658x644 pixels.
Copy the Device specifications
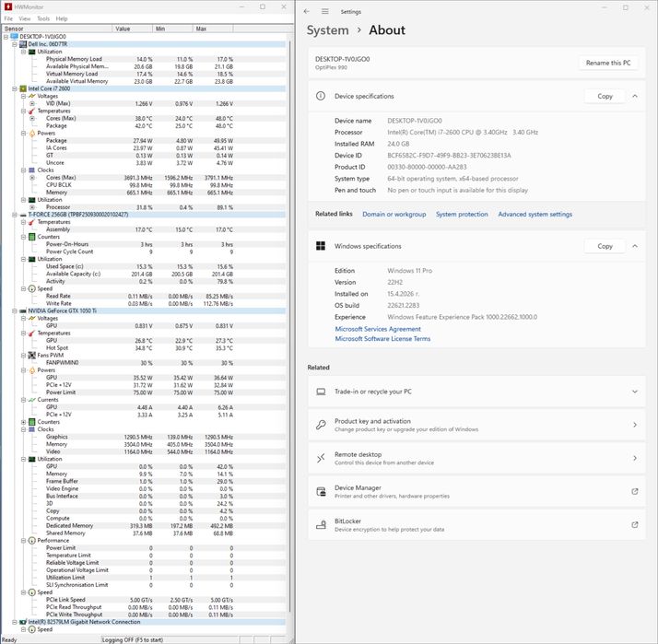coord(605,96)
